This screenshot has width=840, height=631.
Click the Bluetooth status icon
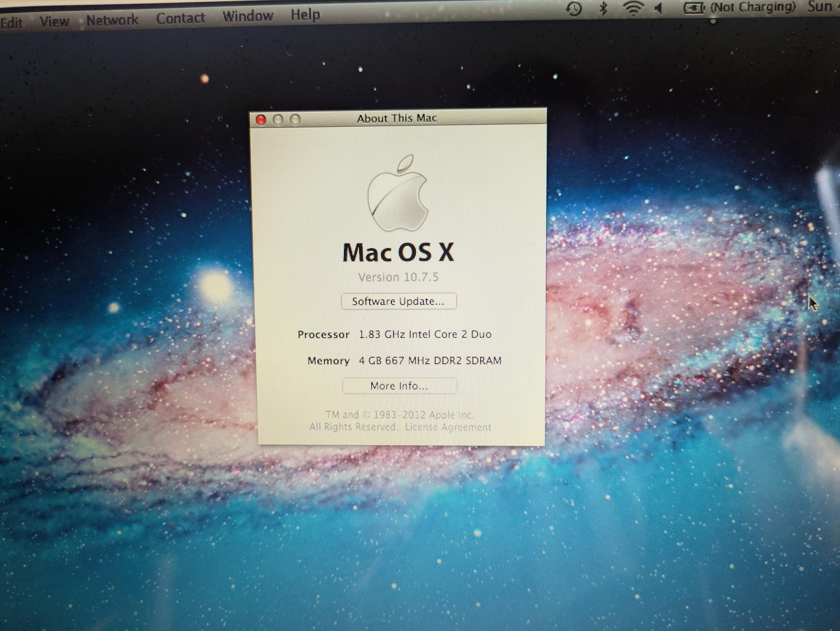click(603, 8)
